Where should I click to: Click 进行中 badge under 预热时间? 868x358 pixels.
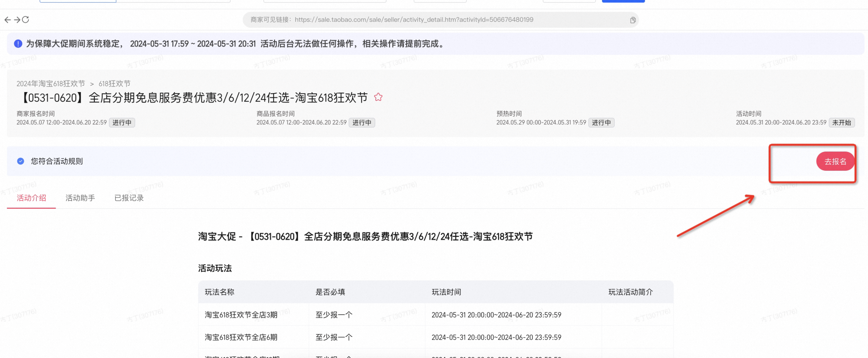[x=602, y=123]
